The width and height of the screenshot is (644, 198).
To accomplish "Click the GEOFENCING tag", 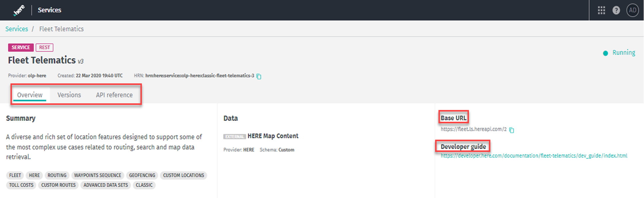I will point(142,175).
